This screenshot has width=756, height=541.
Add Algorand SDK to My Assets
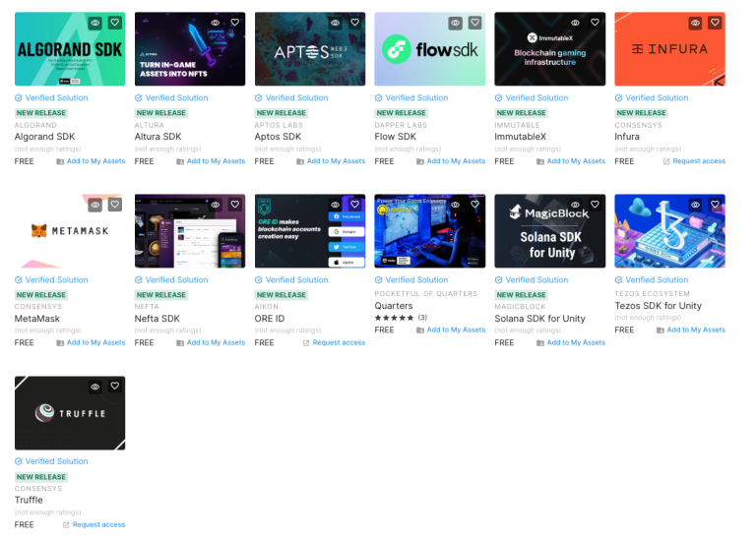[91, 161]
